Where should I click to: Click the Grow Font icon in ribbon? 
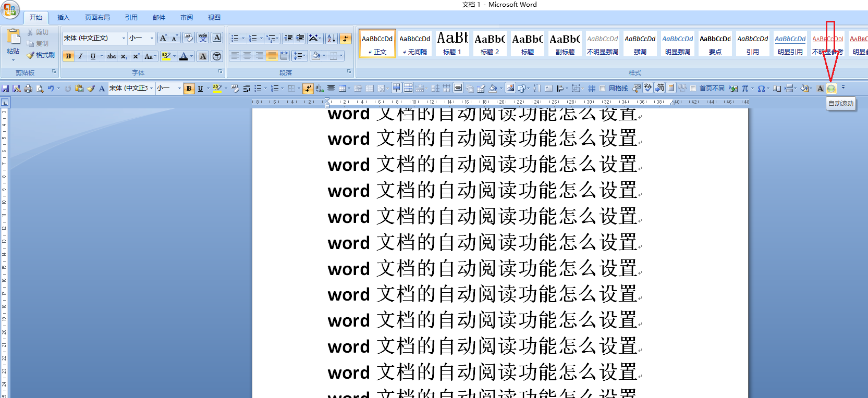[x=163, y=38]
